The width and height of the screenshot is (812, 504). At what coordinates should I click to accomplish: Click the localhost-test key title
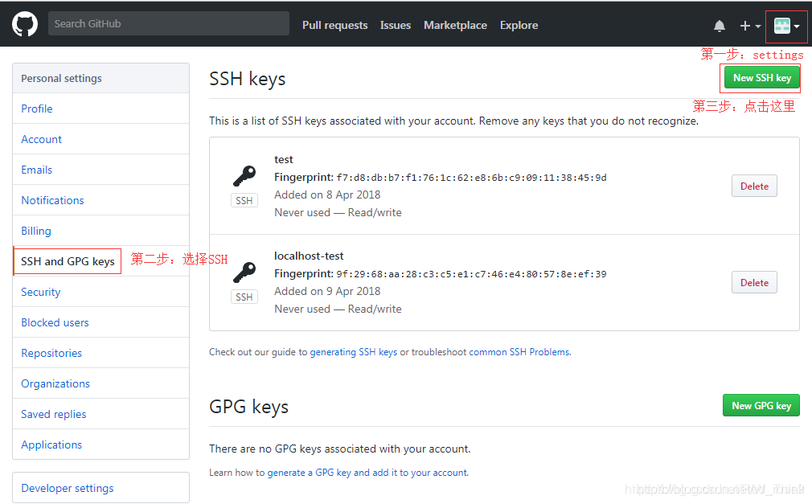pyautogui.click(x=309, y=256)
